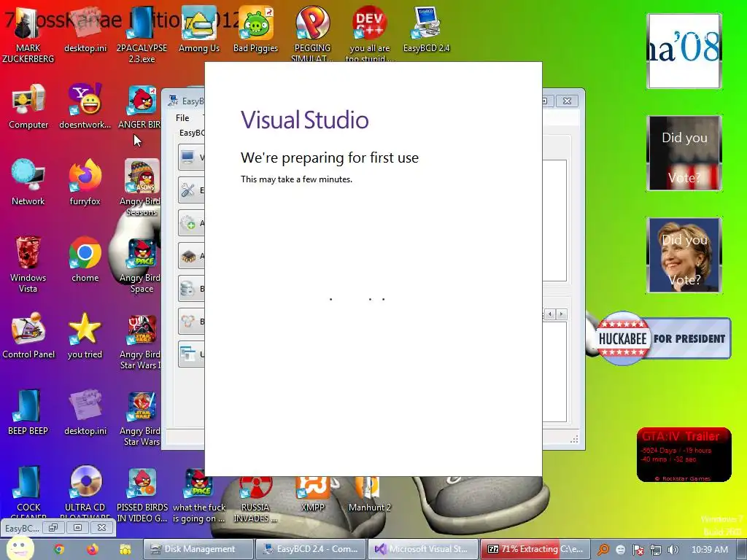747x560 pixels.
Task: Open the Yahoo 'doesntwork...' shortcut
Action: (85, 106)
